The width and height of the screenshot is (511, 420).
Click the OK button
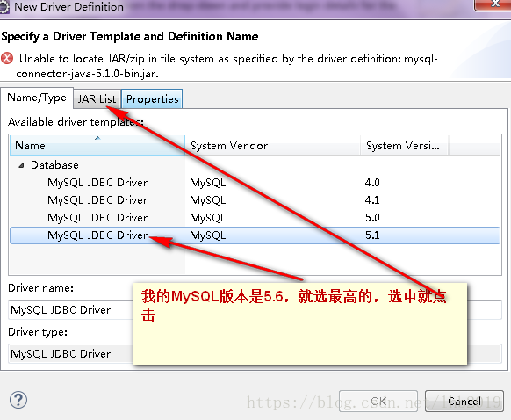(378, 401)
